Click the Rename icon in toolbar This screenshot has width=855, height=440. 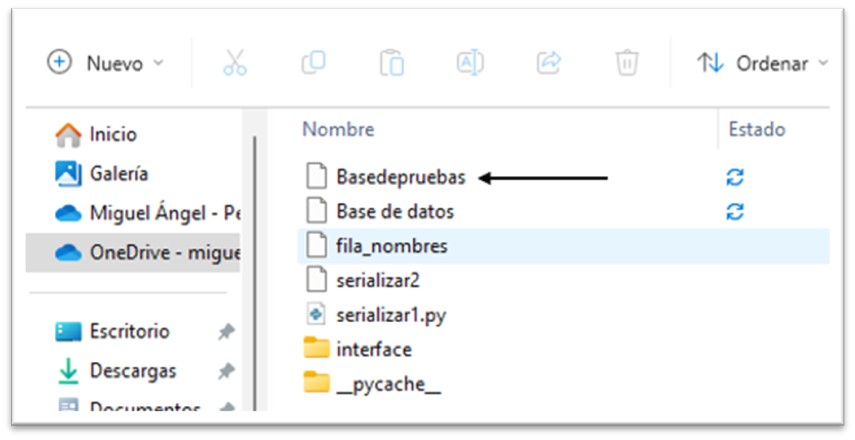click(x=469, y=63)
